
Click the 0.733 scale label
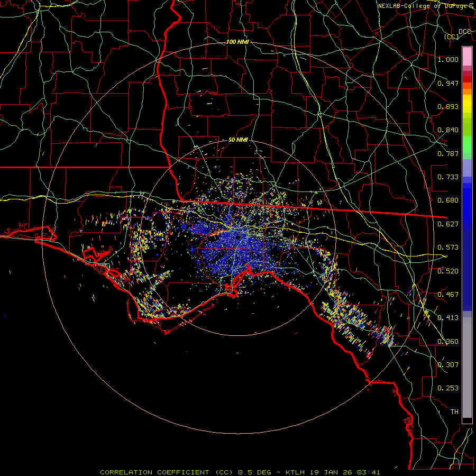(448, 177)
